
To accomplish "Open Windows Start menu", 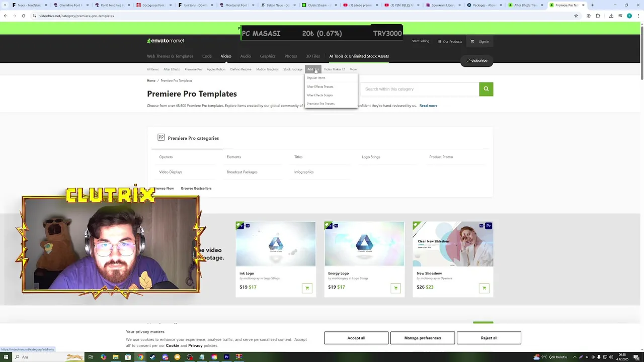I will pos(6,357).
